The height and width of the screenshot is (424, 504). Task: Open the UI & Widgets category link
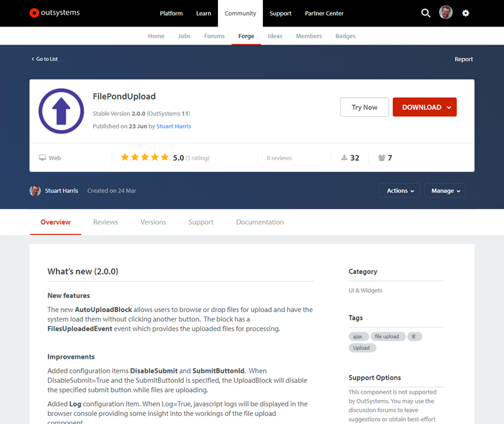367,290
